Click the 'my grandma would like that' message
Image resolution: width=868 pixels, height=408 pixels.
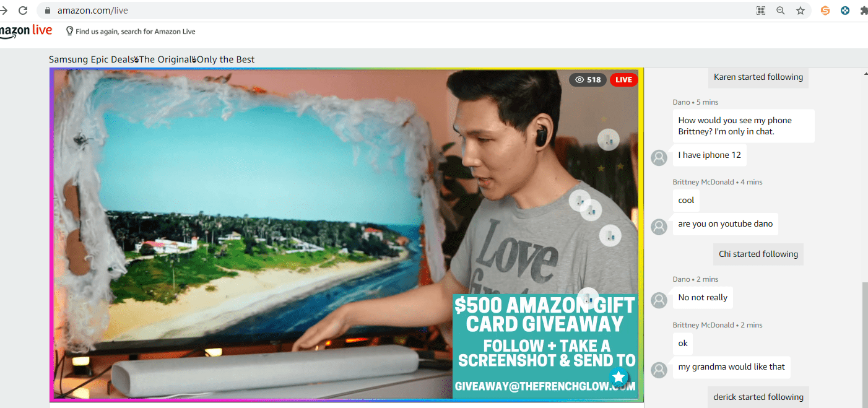[732, 367]
